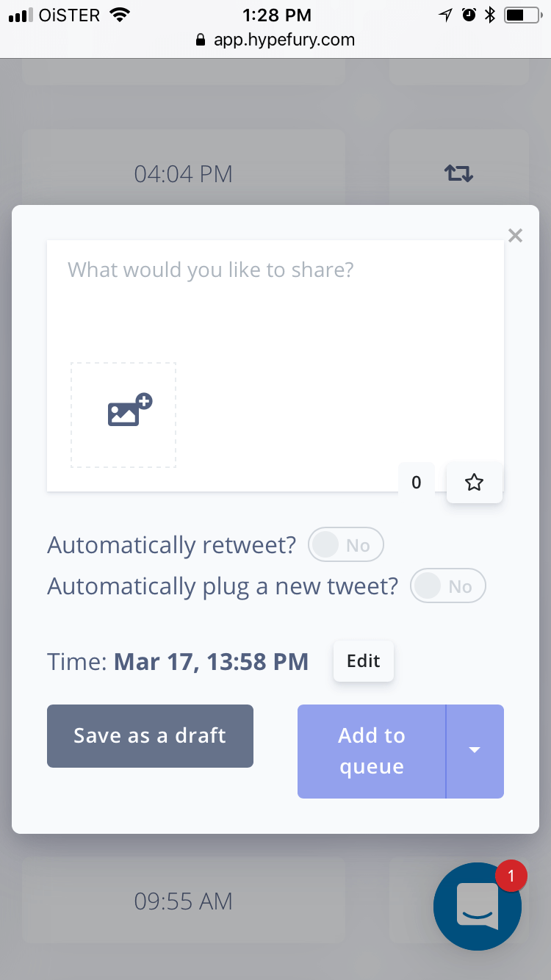Tap the alarm clock status icon

coord(469,15)
